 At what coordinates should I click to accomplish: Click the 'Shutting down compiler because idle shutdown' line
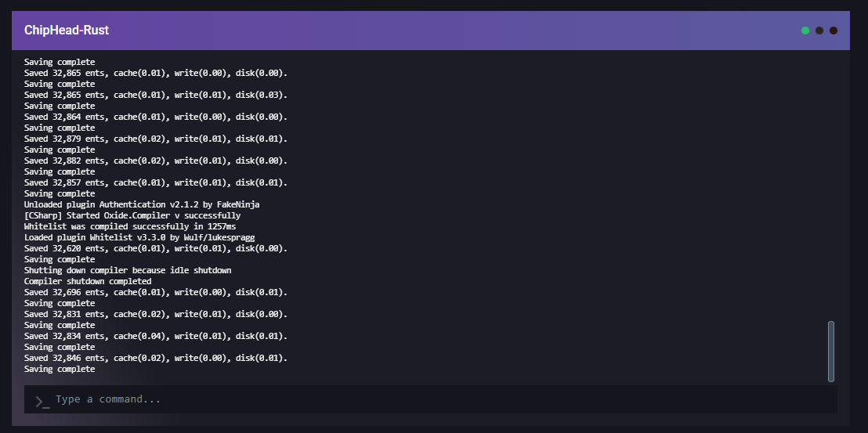point(128,270)
